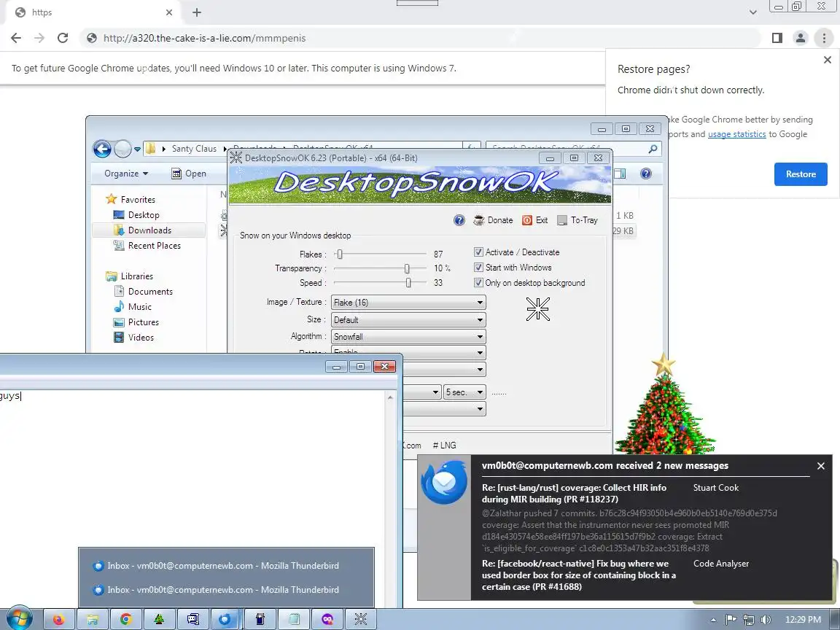Click the Flakes slider

pyautogui.click(x=380, y=254)
